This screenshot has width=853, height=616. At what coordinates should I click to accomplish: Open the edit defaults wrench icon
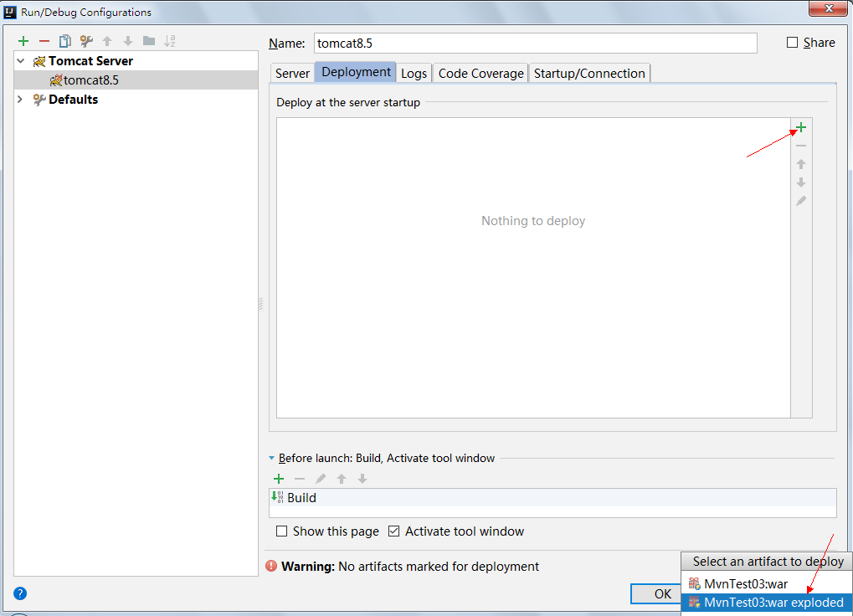click(x=86, y=41)
